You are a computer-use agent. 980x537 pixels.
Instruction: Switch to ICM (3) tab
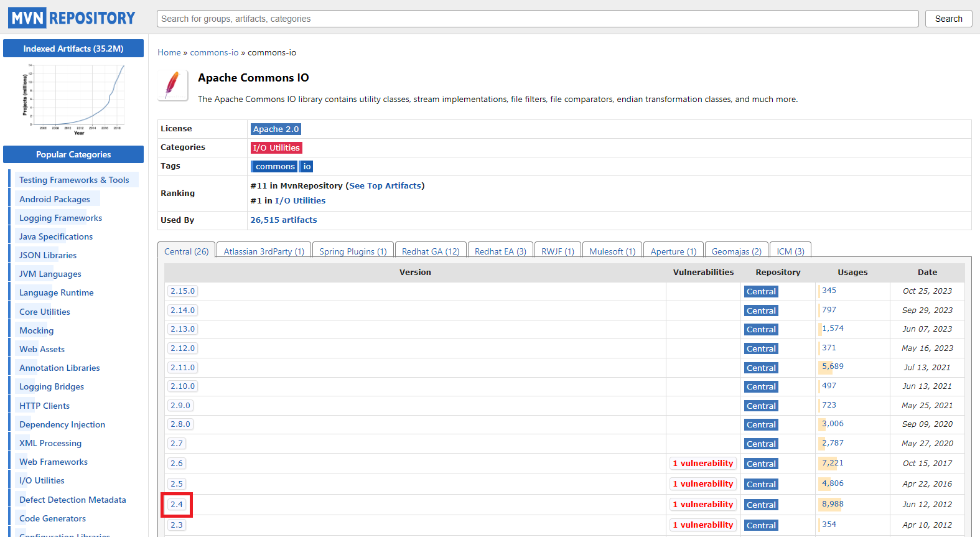point(790,251)
